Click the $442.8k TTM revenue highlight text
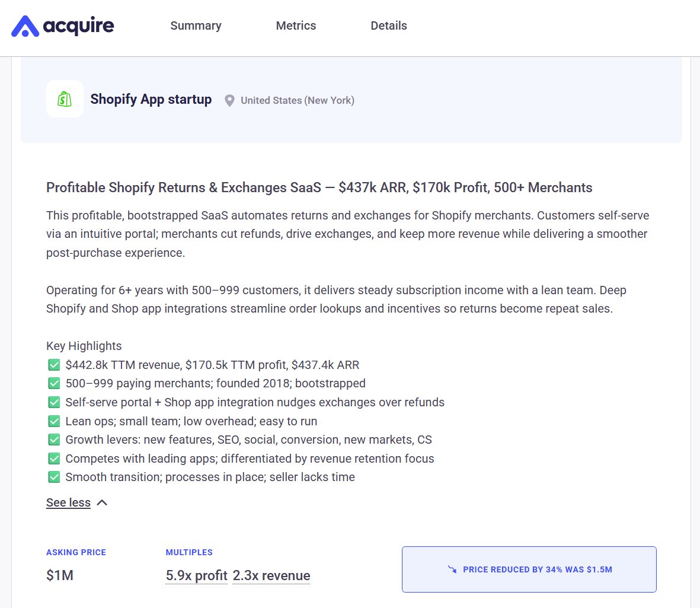 [213, 365]
